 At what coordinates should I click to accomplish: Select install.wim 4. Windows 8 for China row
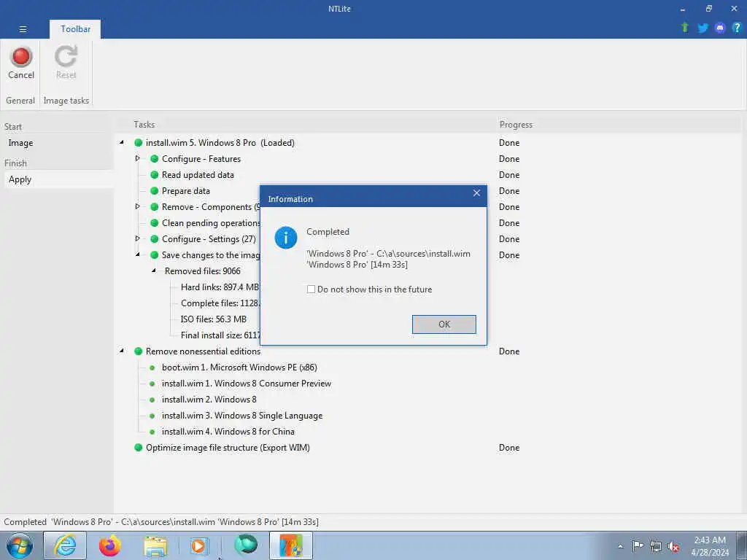[228, 432]
